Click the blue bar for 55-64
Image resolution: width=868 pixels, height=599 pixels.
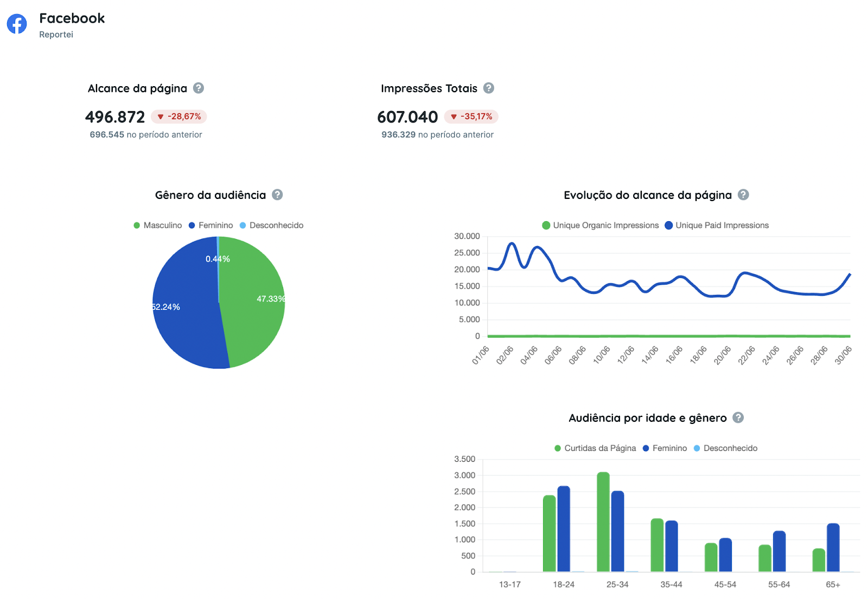[779, 551]
